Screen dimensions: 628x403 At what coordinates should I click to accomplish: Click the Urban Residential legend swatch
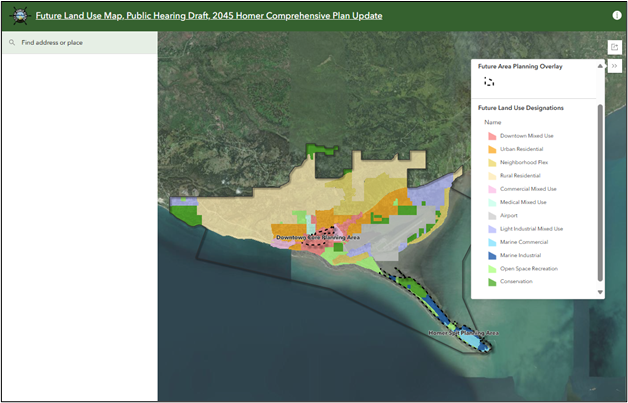pyautogui.click(x=492, y=149)
